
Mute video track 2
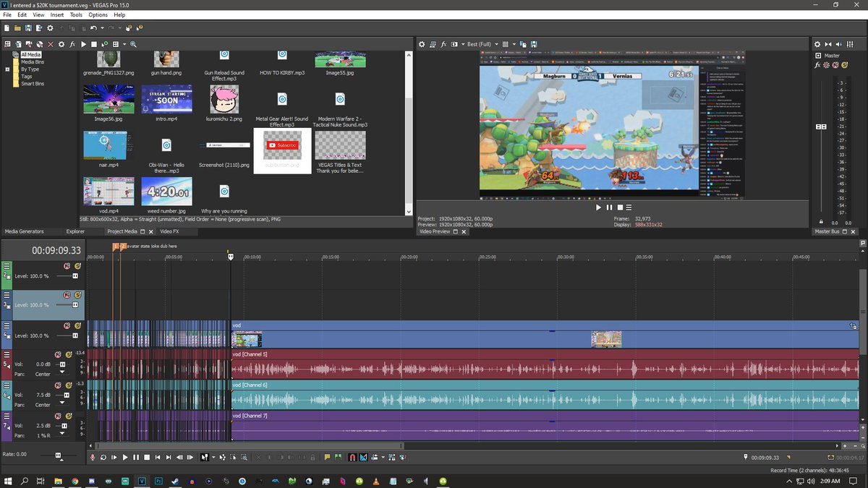(x=67, y=266)
